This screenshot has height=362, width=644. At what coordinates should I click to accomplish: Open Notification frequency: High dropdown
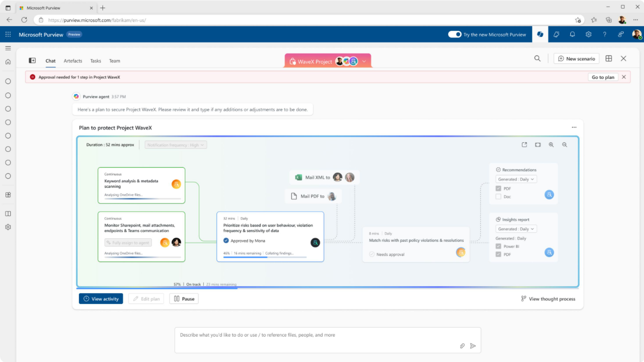point(175,145)
